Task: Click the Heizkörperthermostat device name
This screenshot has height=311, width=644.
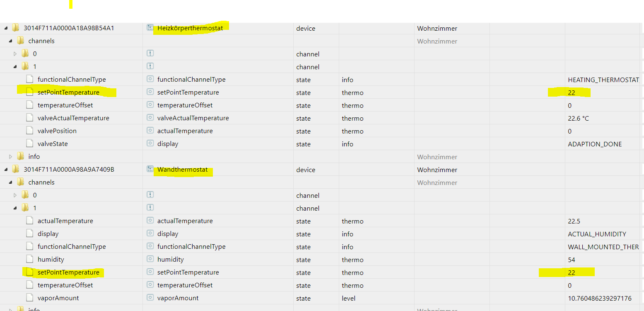Action: pyautogui.click(x=190, y=28)
